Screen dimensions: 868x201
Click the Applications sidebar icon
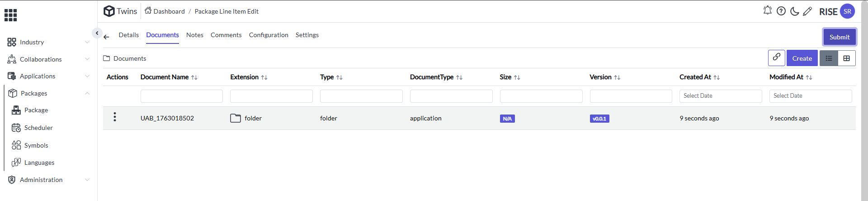coord(12,76)
